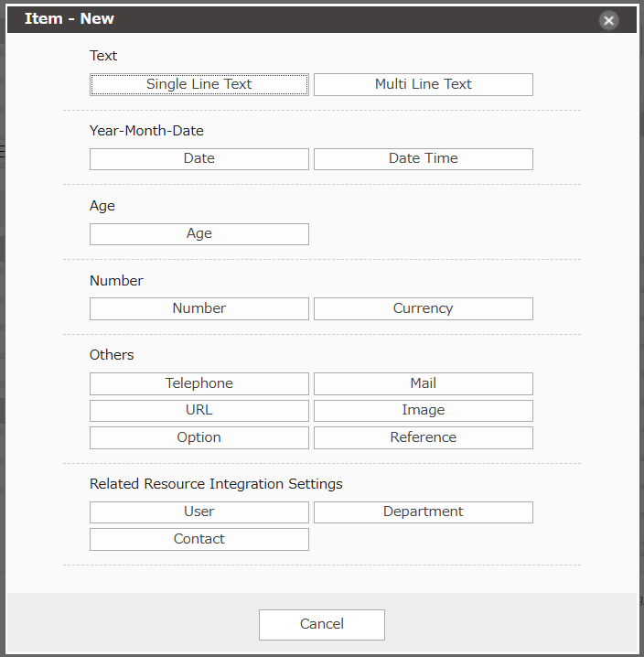The width and height of the screenshot is (644, 657).
Task: Pick the Date item type
Action: (199, 158)
